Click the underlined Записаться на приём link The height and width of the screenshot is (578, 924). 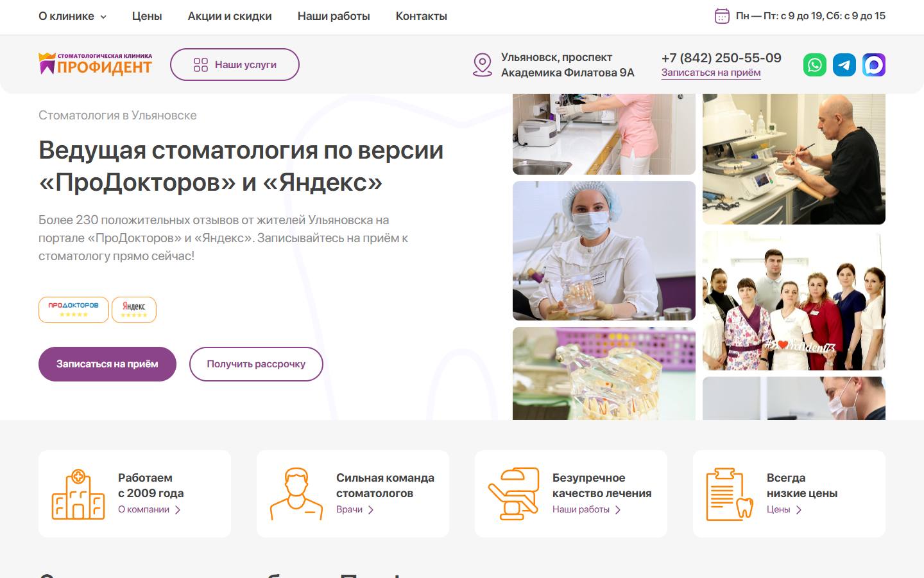point(711,73)
